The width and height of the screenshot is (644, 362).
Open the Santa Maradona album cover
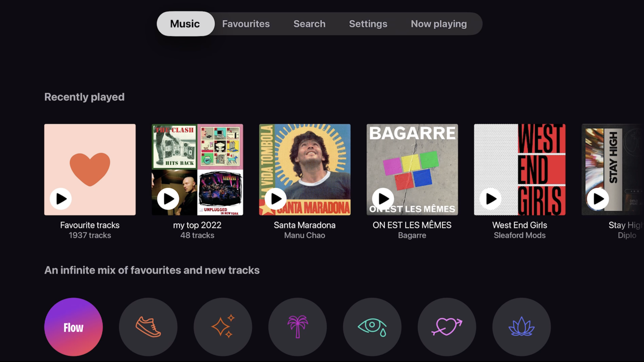point(305,170)
